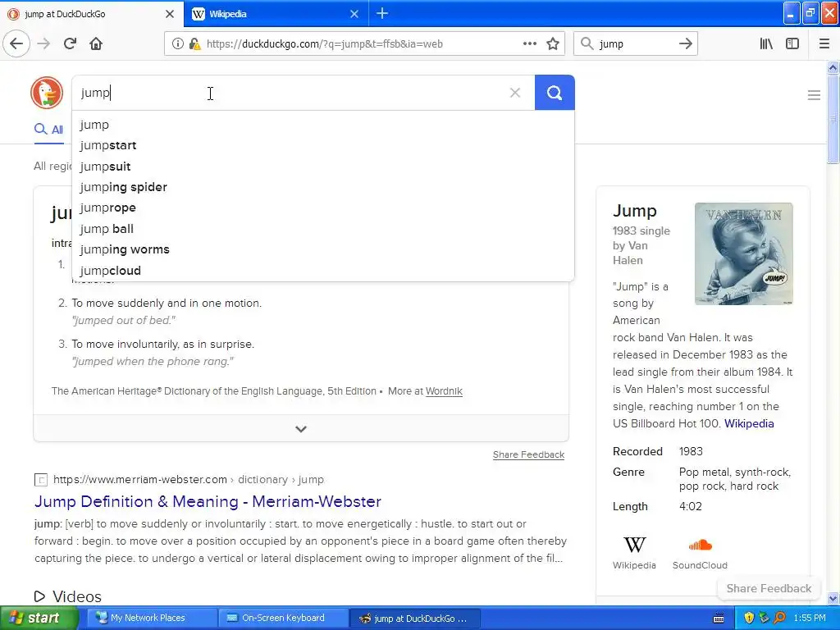The width and height of the screenshot is (840, 630).
Task: Open DuckDuckGo side menu icon
Action: tap(814, 95)
